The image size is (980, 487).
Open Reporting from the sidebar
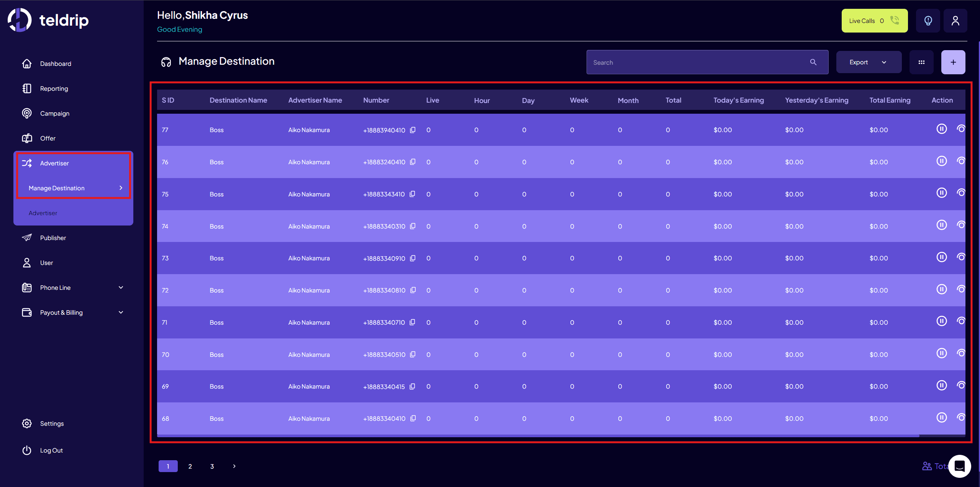pos(54,88)
